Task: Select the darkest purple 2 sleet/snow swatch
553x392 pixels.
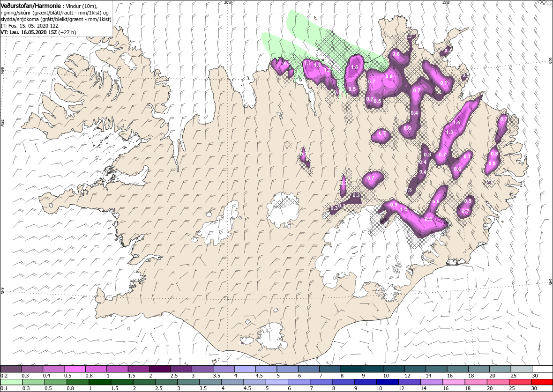Action: [x=160, y=369]
